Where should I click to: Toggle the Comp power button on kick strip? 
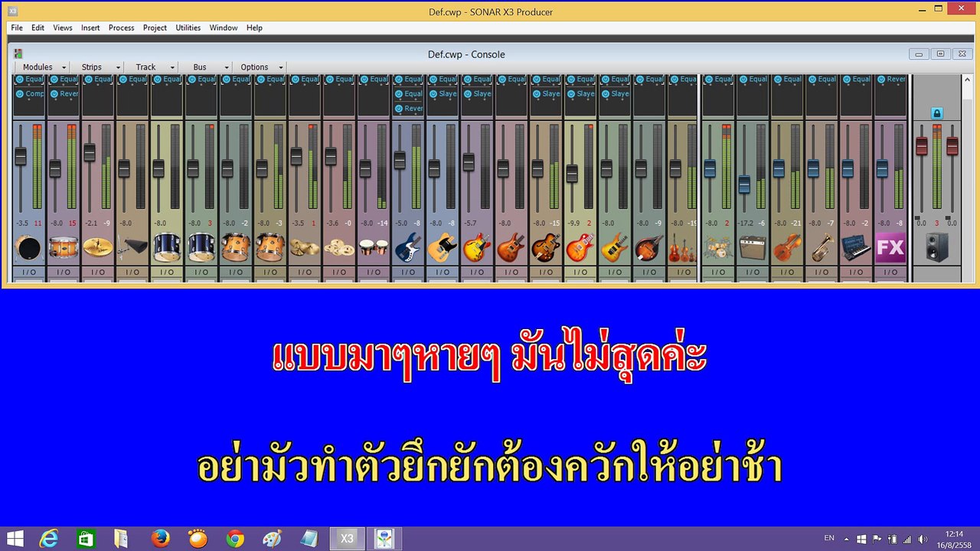[20, 94]
